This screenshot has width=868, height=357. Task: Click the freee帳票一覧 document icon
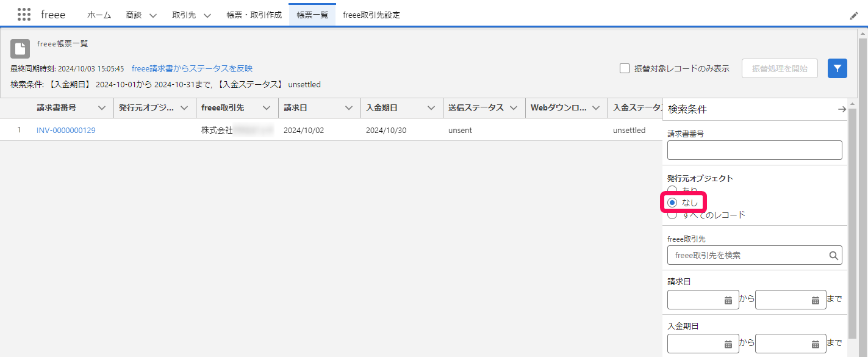click(20, 49)
